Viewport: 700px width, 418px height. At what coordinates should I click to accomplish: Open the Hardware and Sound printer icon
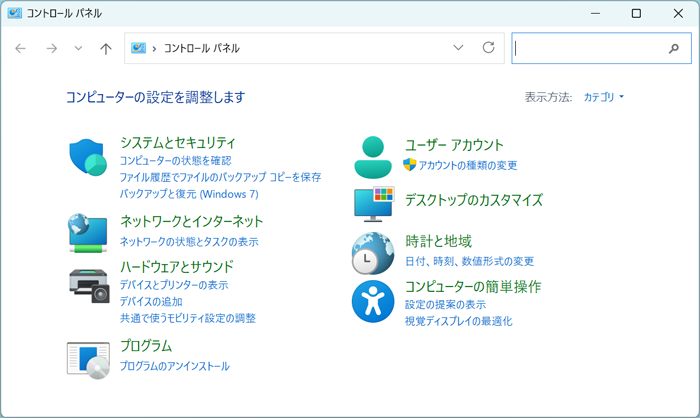tap(89, 286)
